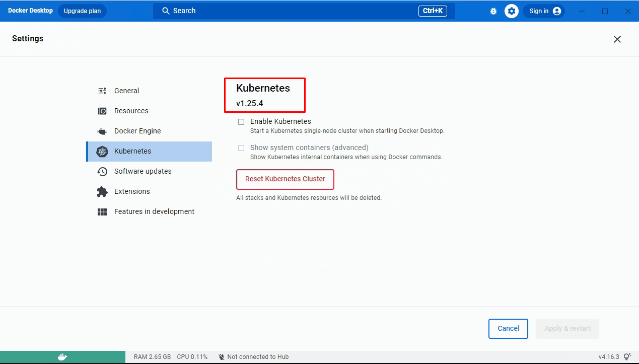Click 'Show Kubernetes internal containers' description text
Image resolution: width=639 pixels, height=364 pixels.
coord(346,157)
